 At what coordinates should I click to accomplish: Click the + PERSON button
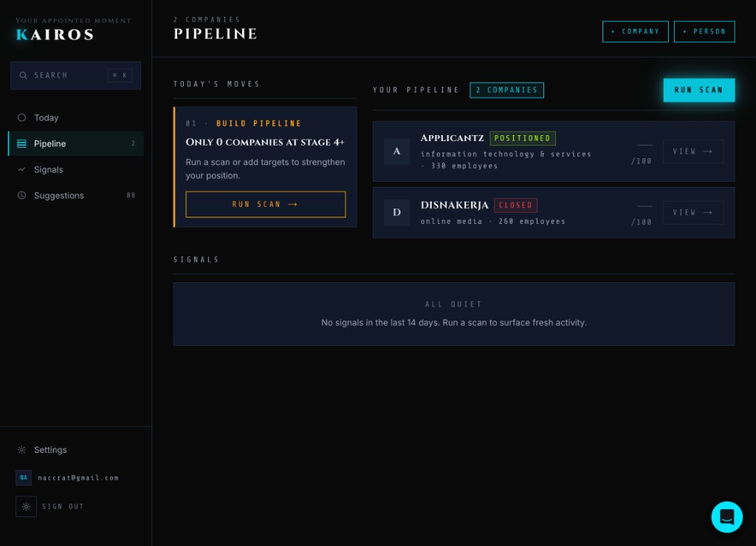pos(704,31)
